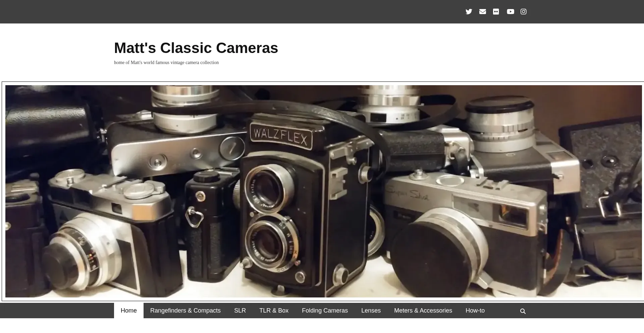Select Meters & Accessories in navigation
This screenshot has height=333, width=644.
click(x=423, y=311)
